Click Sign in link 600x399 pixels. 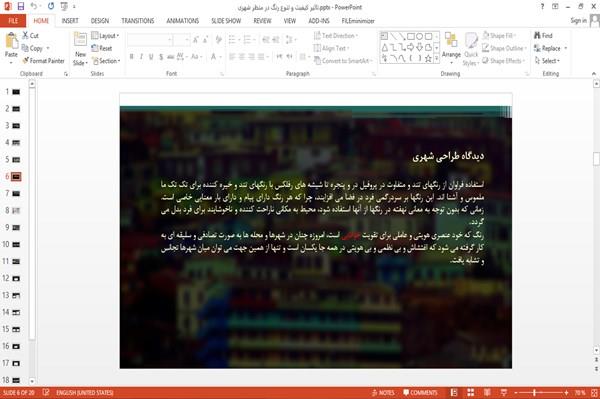(x=578, y=21)
